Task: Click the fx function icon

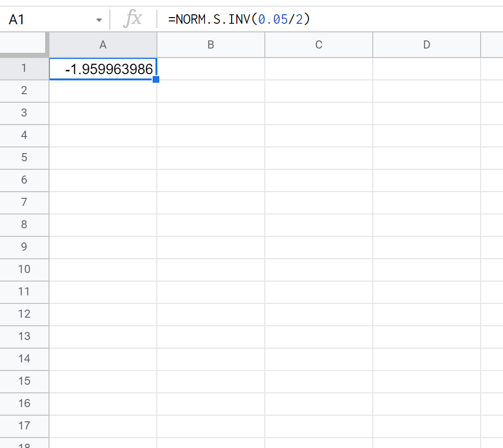Action: click(133, 19)
